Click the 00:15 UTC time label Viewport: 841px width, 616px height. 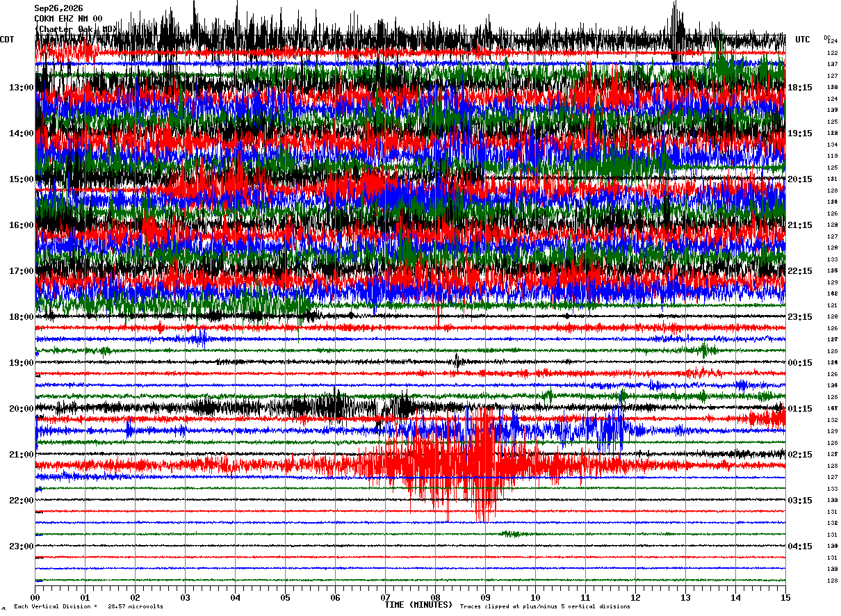pyautogui.click(x=799, y=363)
